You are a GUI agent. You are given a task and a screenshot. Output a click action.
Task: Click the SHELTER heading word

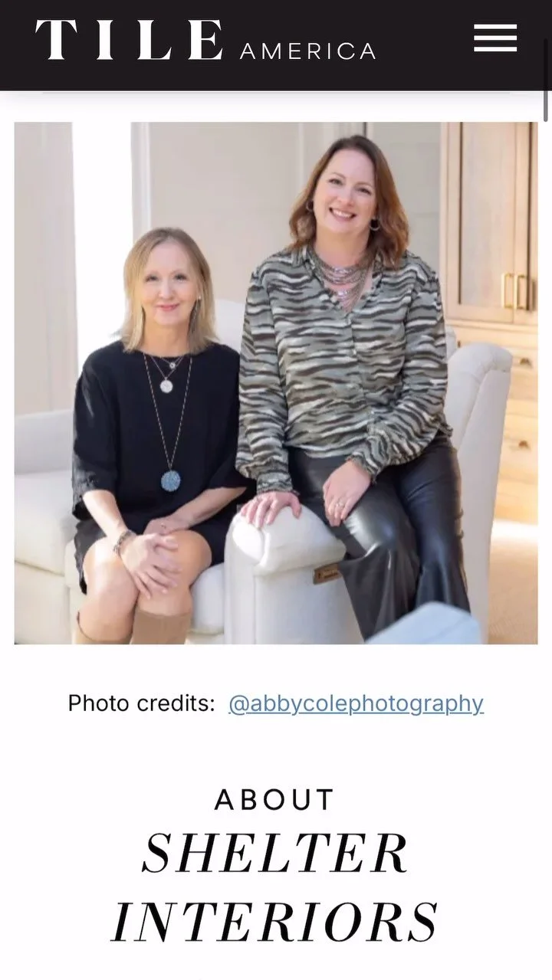coord(275,853)
